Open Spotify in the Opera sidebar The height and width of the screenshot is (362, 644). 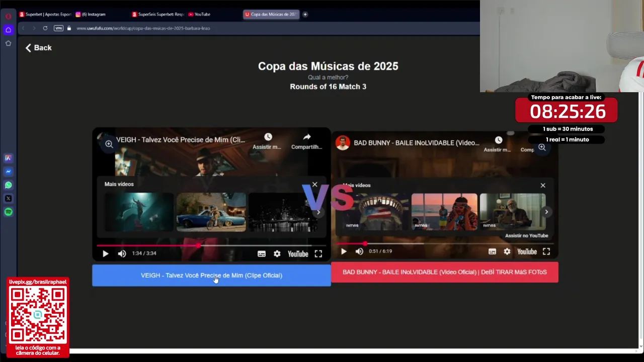point(8,212)
